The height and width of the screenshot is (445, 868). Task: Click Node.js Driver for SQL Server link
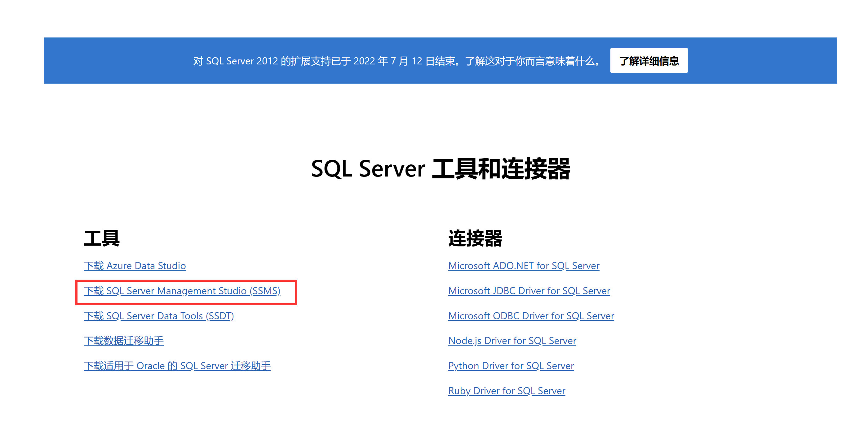512,341
